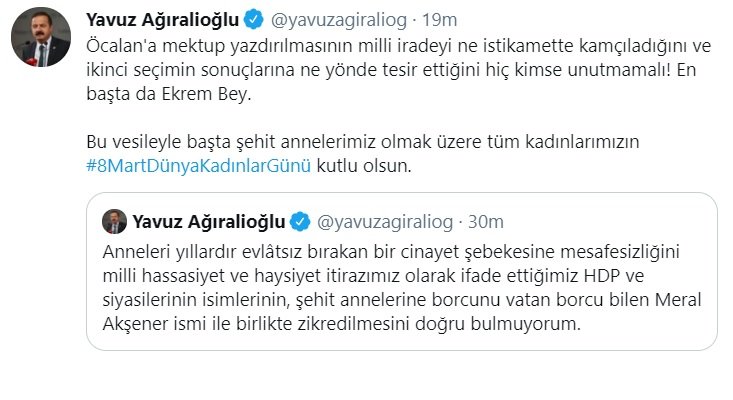Viewport: 733px width, 400px height.
Task: Open the large profile avatar of Yavuz Ağıralioğlu
Action: click(41, 37)
